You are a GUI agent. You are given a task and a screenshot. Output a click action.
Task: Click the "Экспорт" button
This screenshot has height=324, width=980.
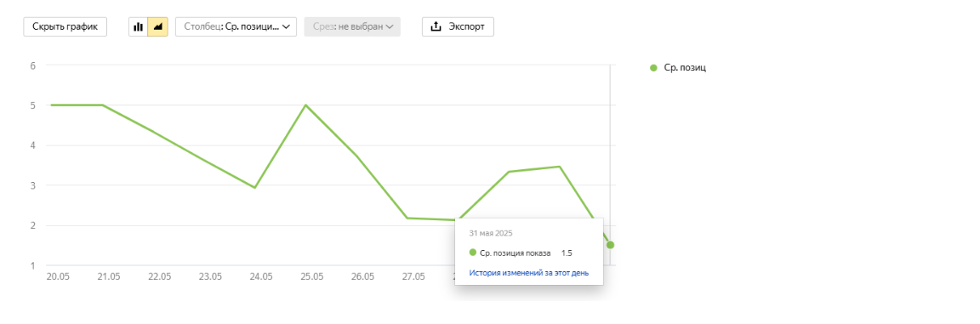(x=459, y=27)
